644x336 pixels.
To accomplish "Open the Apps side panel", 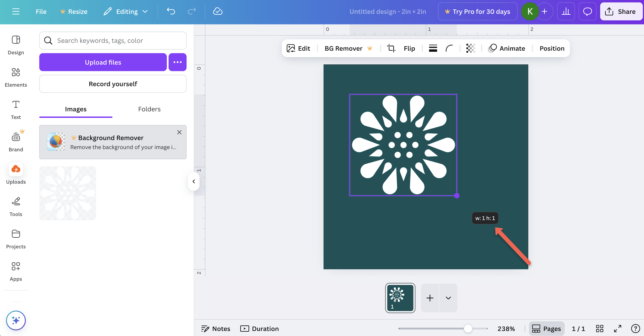I will (x=16, y=272).
